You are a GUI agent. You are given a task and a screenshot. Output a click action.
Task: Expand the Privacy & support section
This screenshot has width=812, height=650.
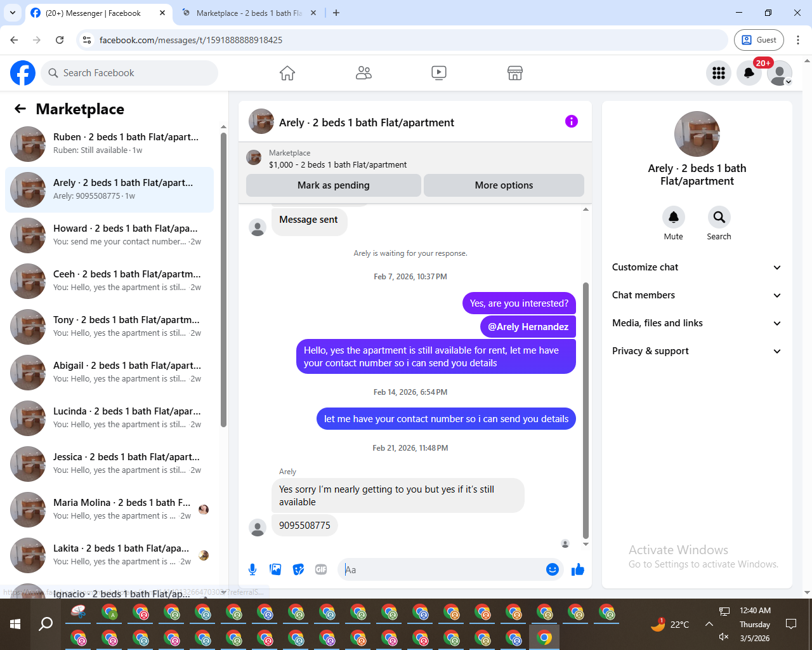697,351
